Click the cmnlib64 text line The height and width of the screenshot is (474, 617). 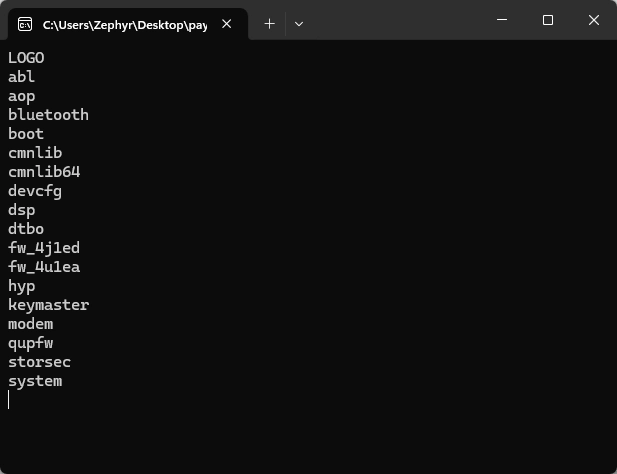[44, 172]
